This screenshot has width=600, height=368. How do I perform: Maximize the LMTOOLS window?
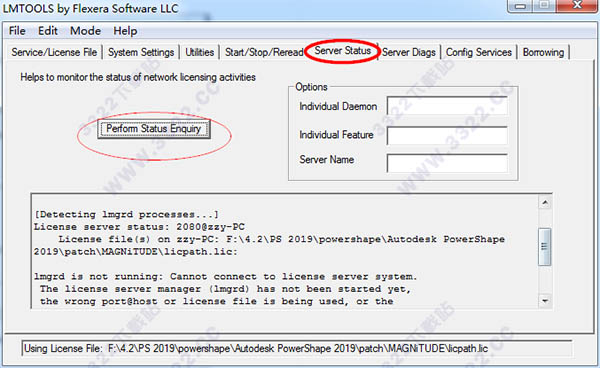click(544, 6)
